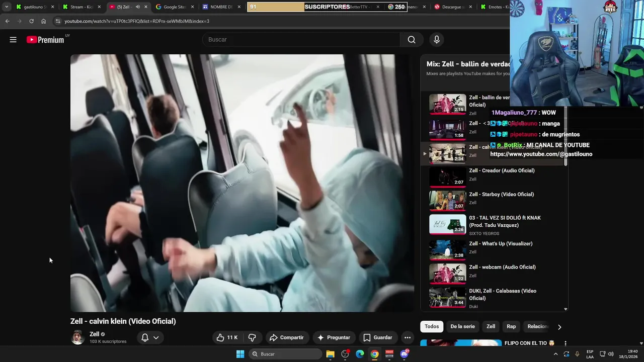The width and height of the screenshot is (644, 362).
Task: Click the browser address bar URL
Action: (x=137, y=21)
